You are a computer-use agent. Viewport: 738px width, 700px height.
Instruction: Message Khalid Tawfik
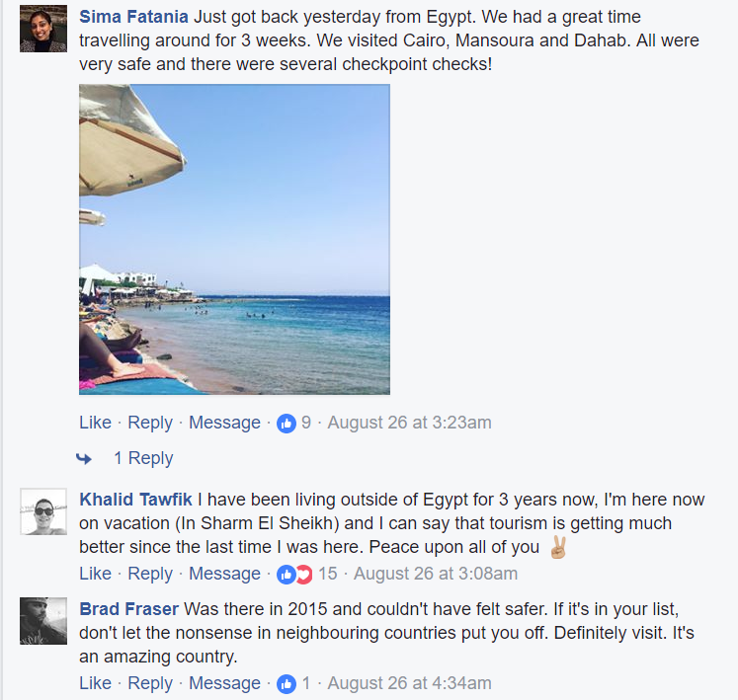[x=224, y=574]
